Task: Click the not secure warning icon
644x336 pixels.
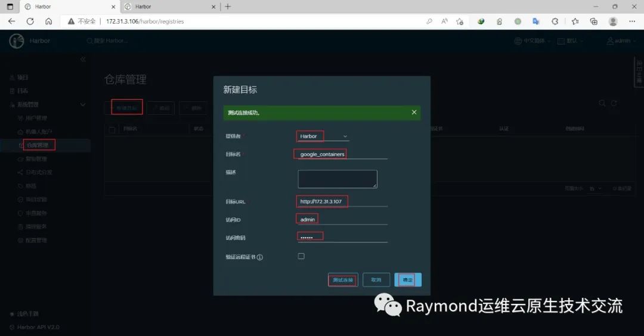Action: pos(71,21)
